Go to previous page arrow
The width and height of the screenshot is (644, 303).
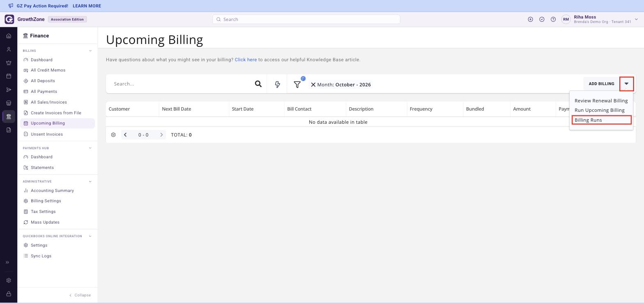coord(125,135)
